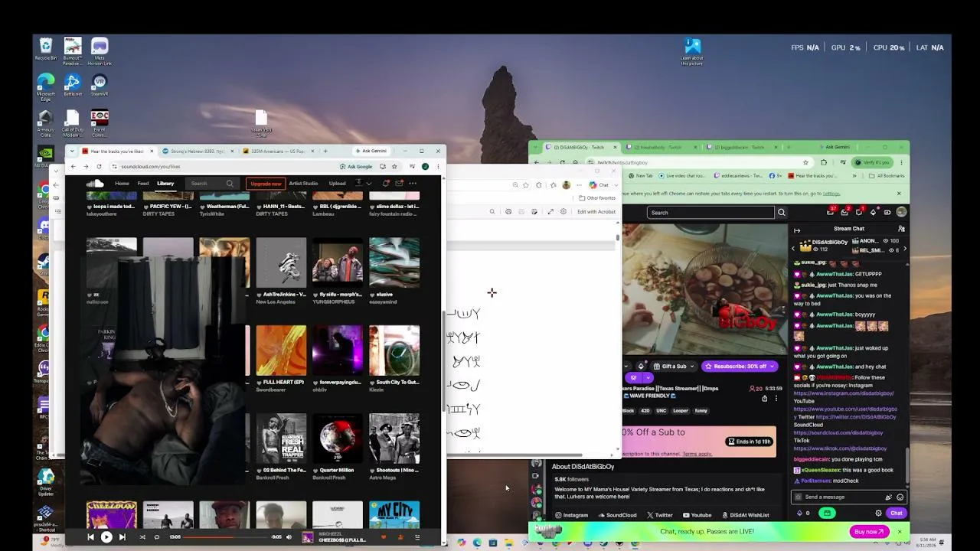Open SoundCloud next-up queue icon

coord(417,537)
